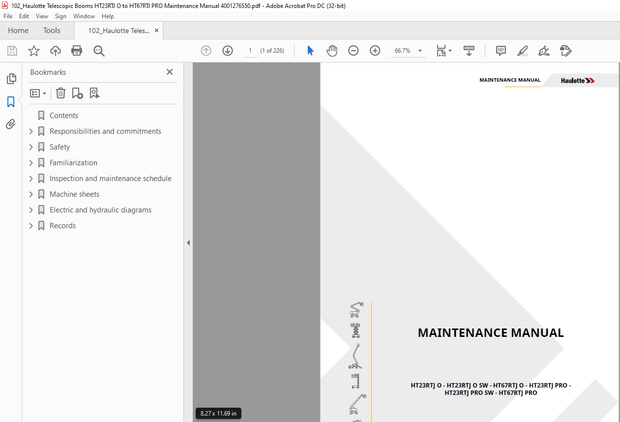Switch to the Home tab
Viewport: 620px width, 422px height.
click(x=18, y=30)
